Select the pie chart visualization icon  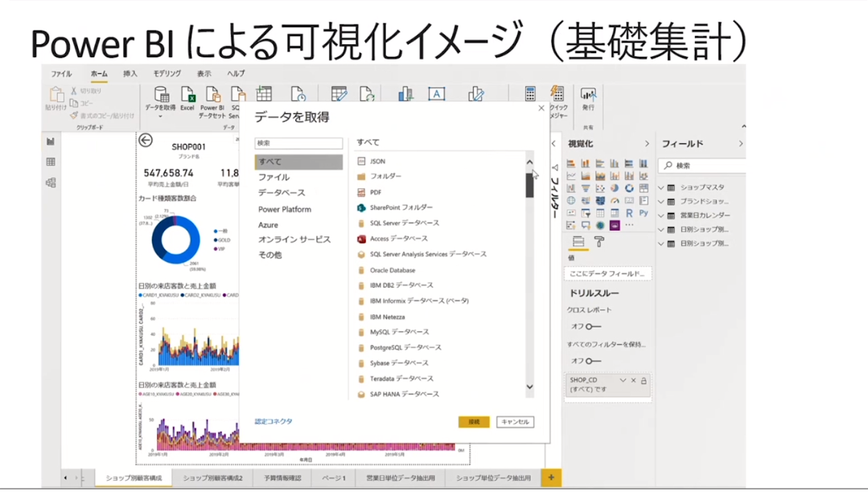615,188
